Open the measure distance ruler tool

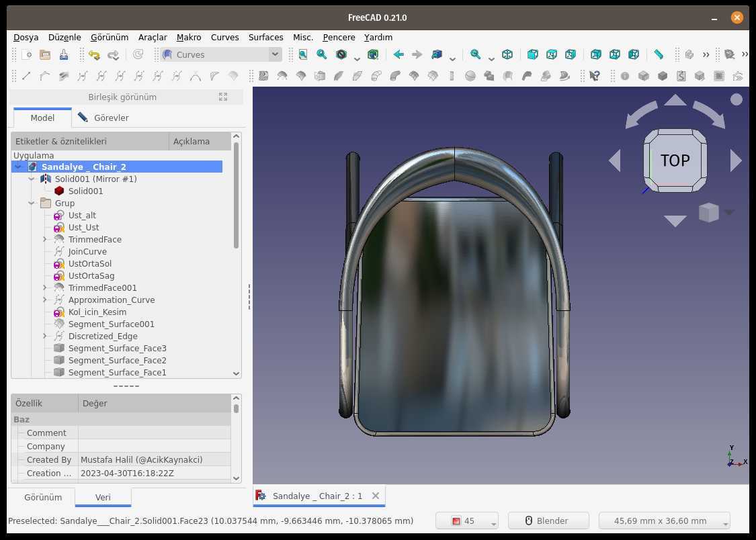click(x=658, y=54)
